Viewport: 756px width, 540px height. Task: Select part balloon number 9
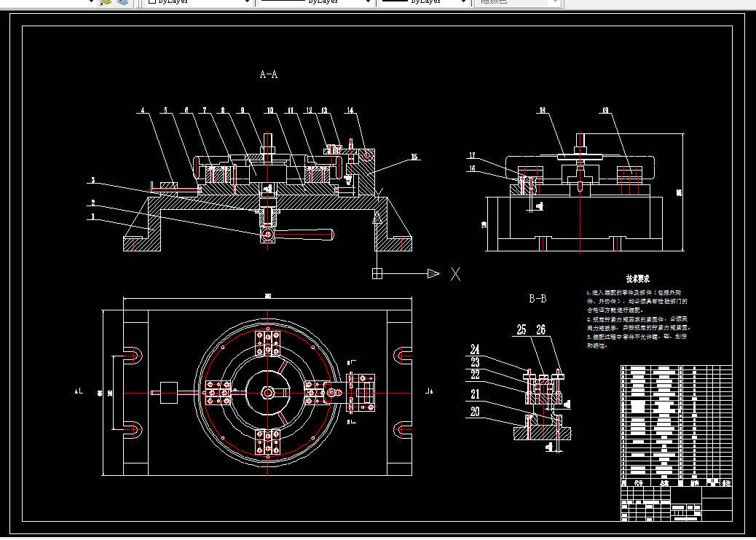243,111
